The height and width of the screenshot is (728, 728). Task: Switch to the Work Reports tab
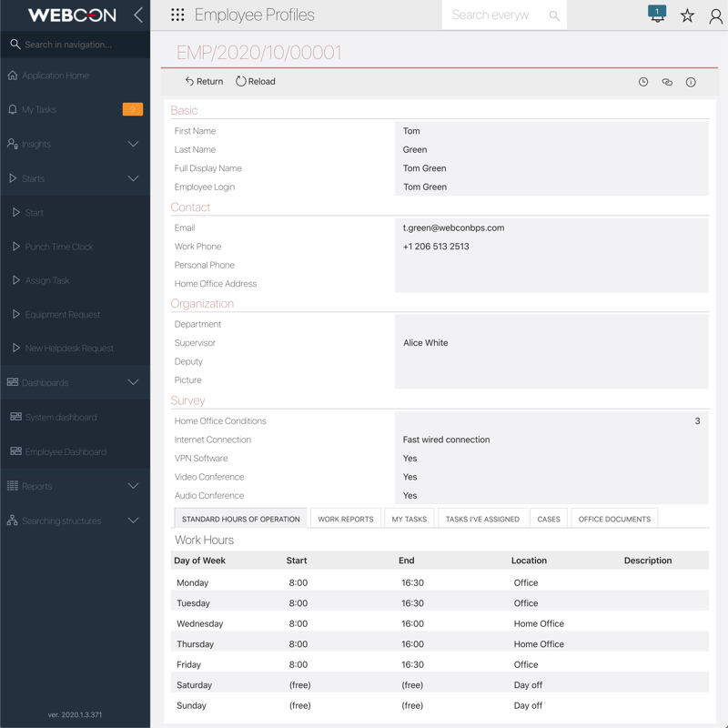pyautogui.click(x=346, y=519)
